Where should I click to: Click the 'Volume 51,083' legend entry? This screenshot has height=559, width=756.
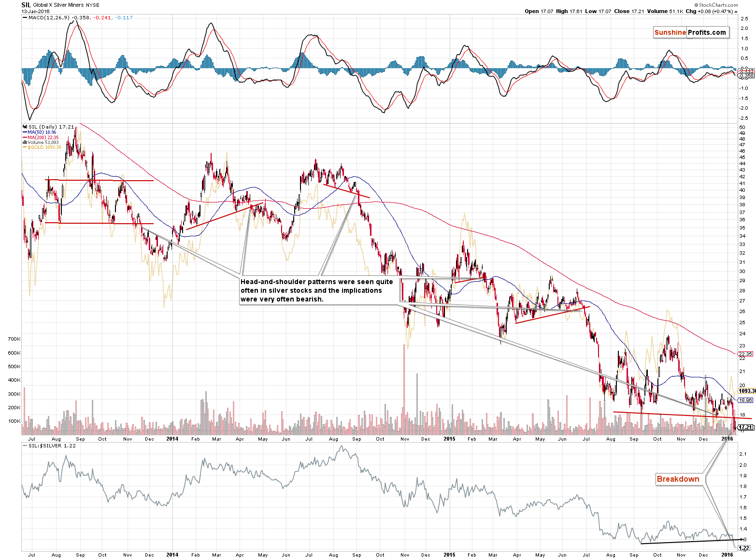pyautogui.click(x=42, y=142)
